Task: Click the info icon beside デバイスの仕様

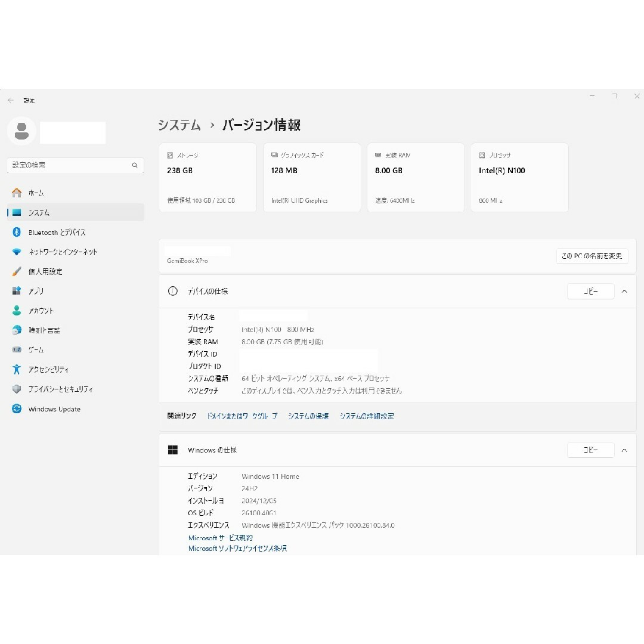Action: 173,291
